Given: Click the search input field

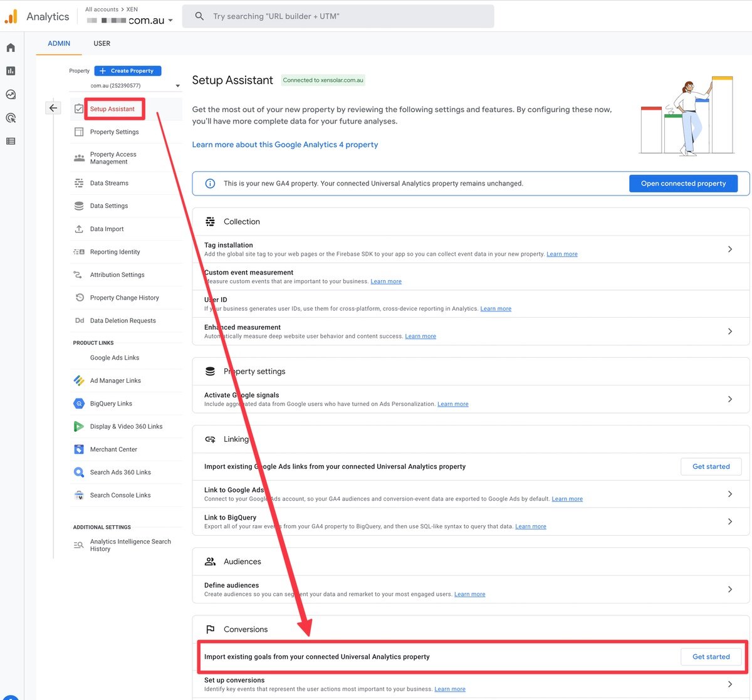Looking at the screenshot, I should point(338,16).
